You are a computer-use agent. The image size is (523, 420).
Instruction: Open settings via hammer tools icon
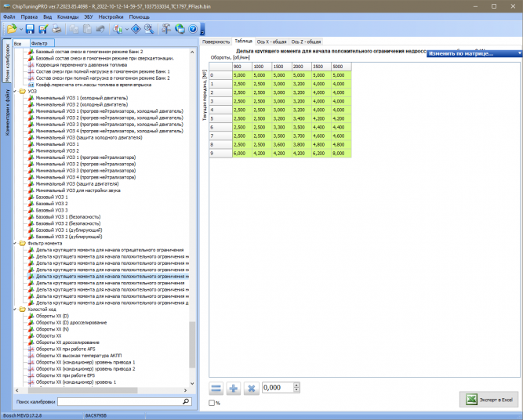[165, 29]
